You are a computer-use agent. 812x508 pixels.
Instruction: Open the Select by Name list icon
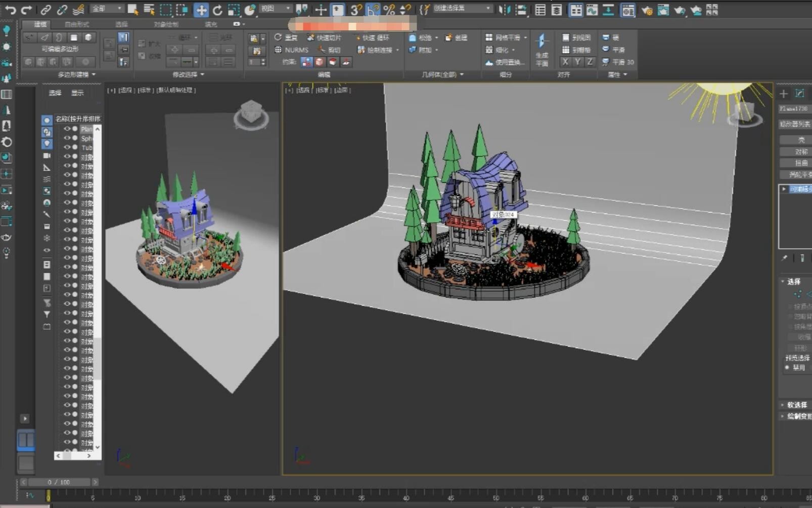(149, 10)
